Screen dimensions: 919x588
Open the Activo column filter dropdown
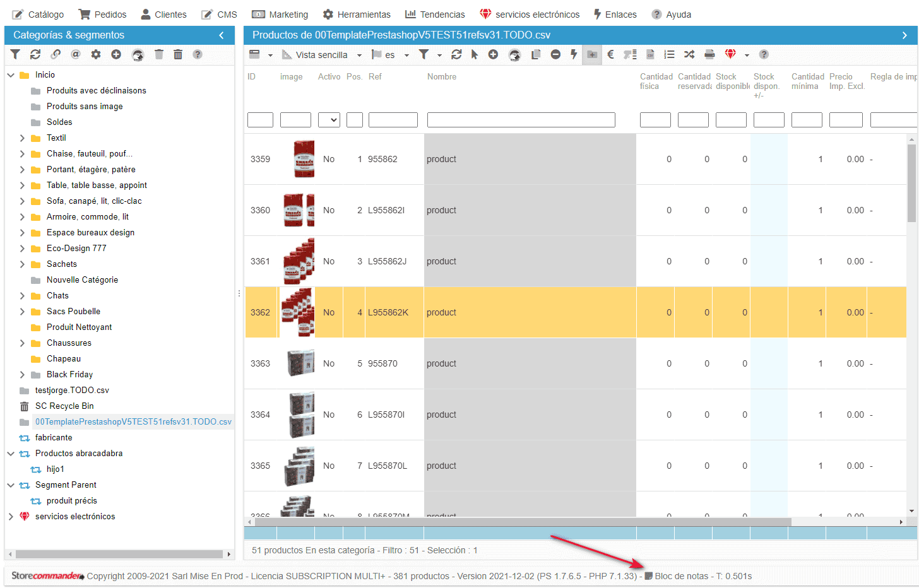[329, 120]
